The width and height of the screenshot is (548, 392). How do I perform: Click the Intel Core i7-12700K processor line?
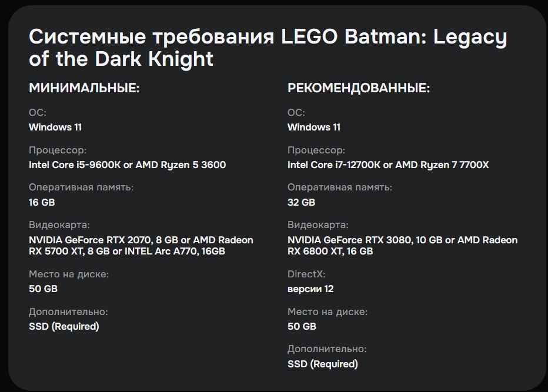point(388,165)
